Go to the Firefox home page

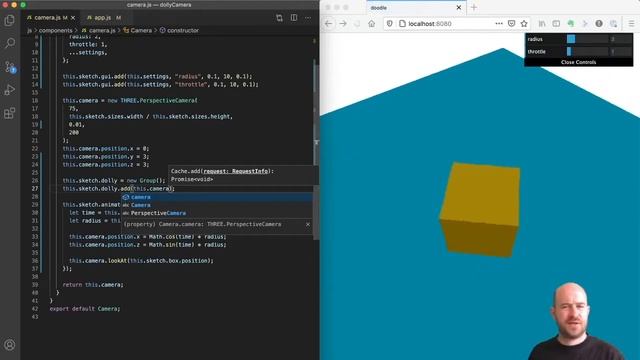tap(371, 24)
